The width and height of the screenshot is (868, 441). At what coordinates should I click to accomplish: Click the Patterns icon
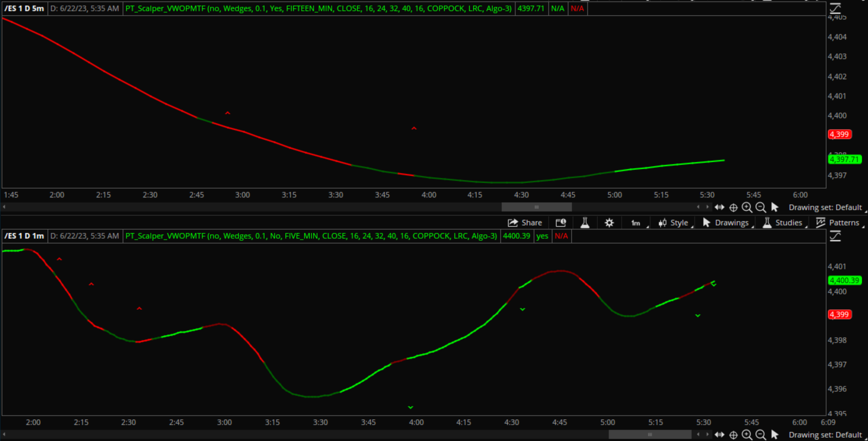(x=820, y=223)
